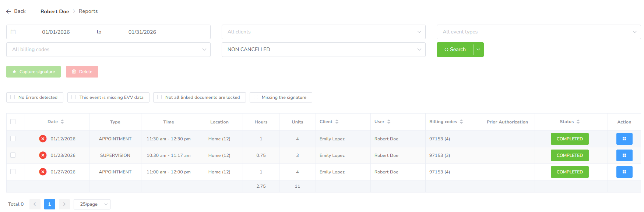The height and width of the screenshot is (212, 644).
Task: Check the 'No Errors detected' filter
Action: (x=13, y=97)
